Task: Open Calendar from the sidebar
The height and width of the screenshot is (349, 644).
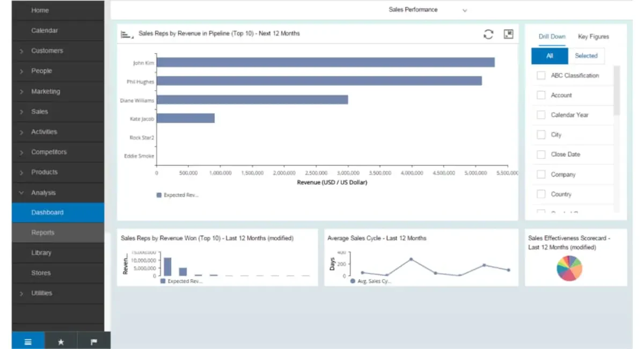Action: (58, 31)
